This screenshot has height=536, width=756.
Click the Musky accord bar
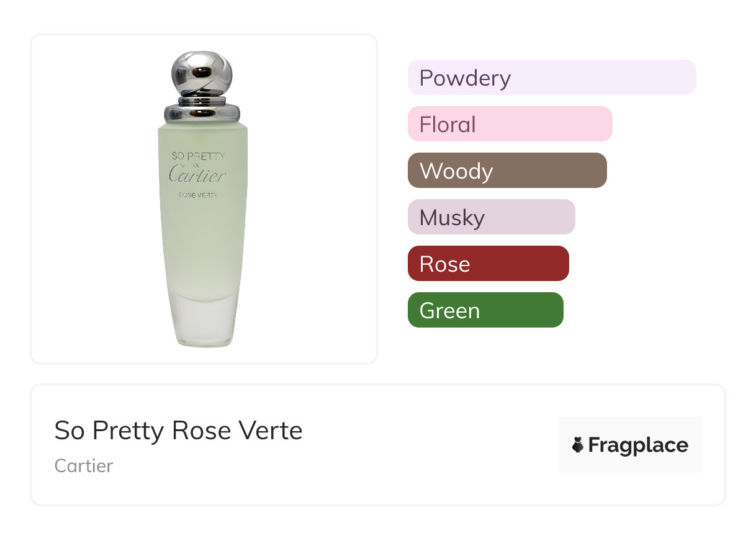coord(492,217)
